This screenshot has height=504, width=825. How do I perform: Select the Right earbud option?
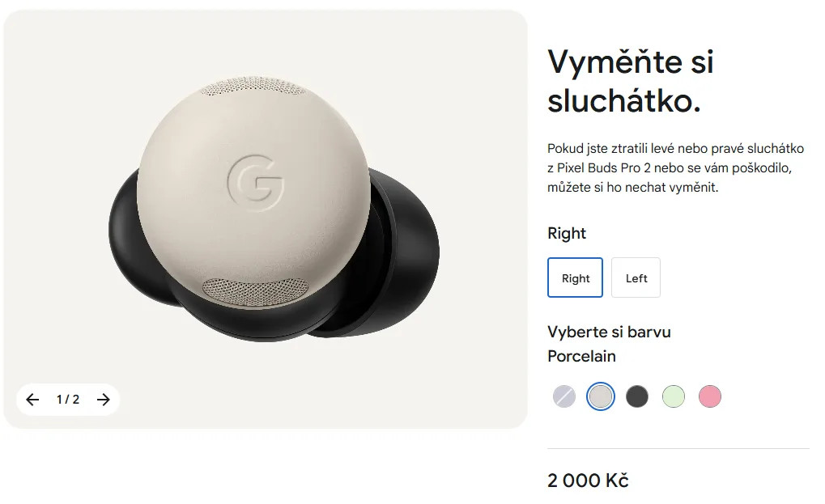pyautogui.click(x=575, y=277)
